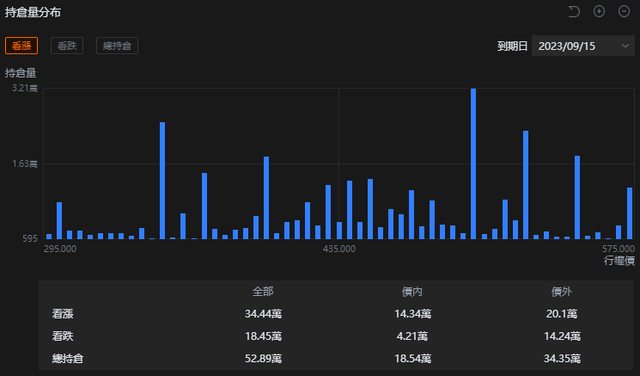Click the 14.34萬 value cell
Viewport: 640px width, 376px height.
(x=413, y=314)
